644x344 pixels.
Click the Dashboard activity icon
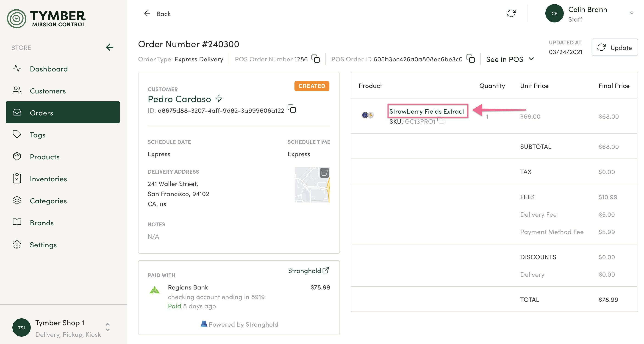click(17, 68)
